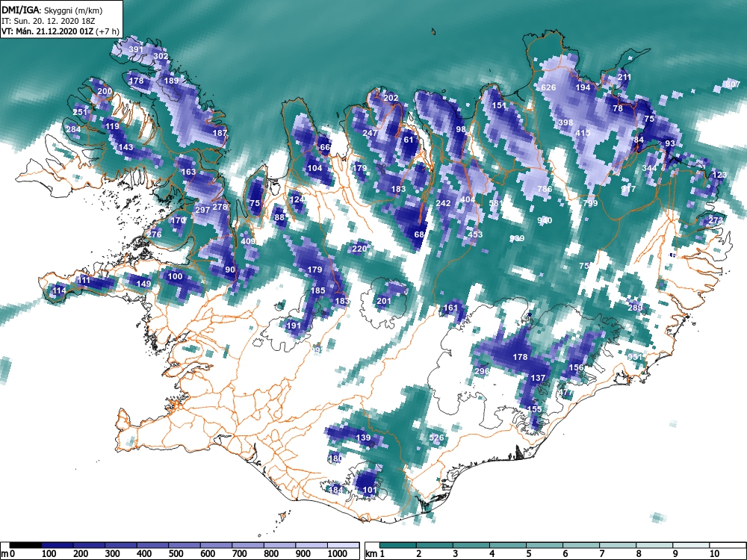
Task: Click the '90' map value
Action: click(230, 270)
